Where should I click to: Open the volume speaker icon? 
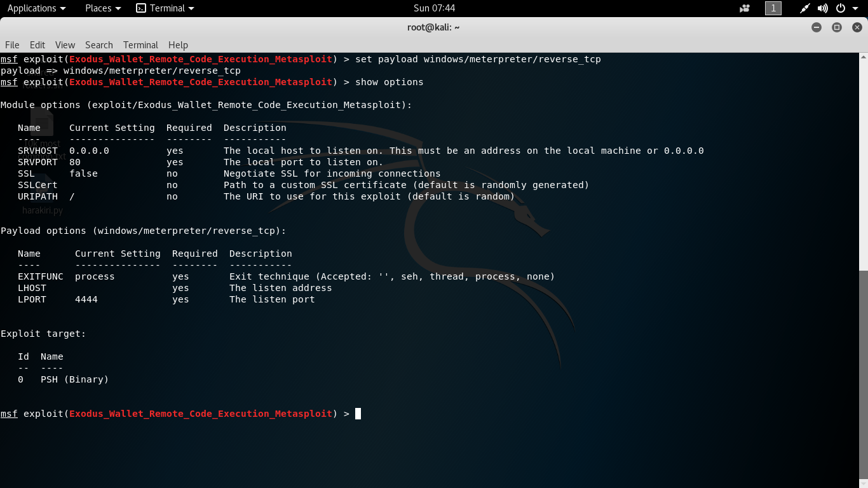[x=823, y=8]
